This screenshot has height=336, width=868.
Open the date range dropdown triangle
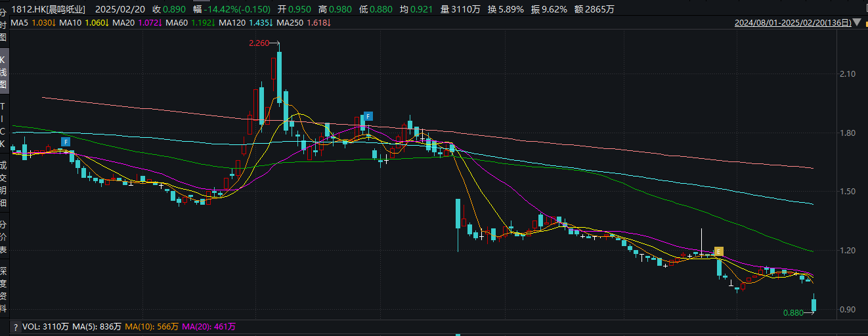[857, 23]
